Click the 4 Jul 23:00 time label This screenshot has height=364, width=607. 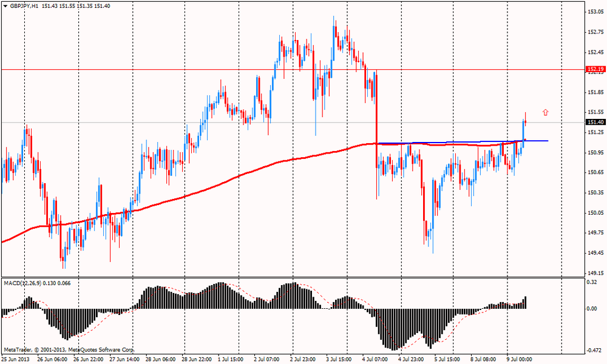point(411,359)
